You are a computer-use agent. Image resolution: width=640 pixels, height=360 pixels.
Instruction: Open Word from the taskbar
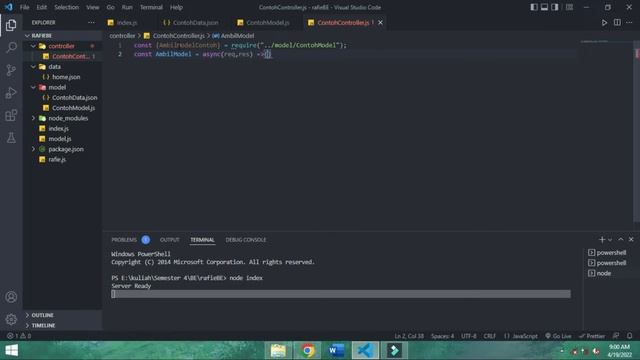click(x=336, y=351)
